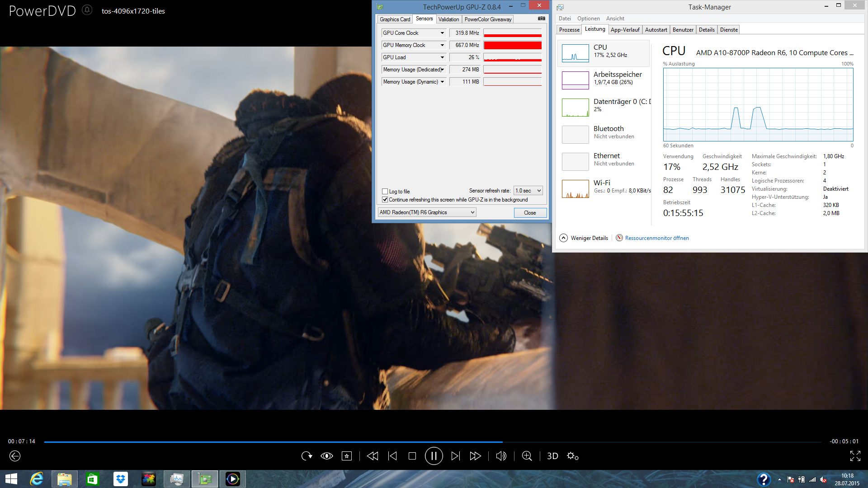Select Datenträger 0 in performance list
Screen dimensions: 868x488
click(604, 107)
